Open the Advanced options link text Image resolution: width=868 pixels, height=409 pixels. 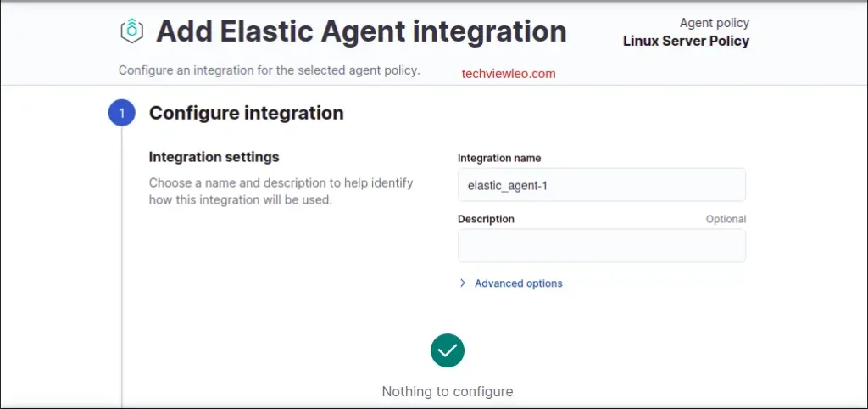(518, 283)
